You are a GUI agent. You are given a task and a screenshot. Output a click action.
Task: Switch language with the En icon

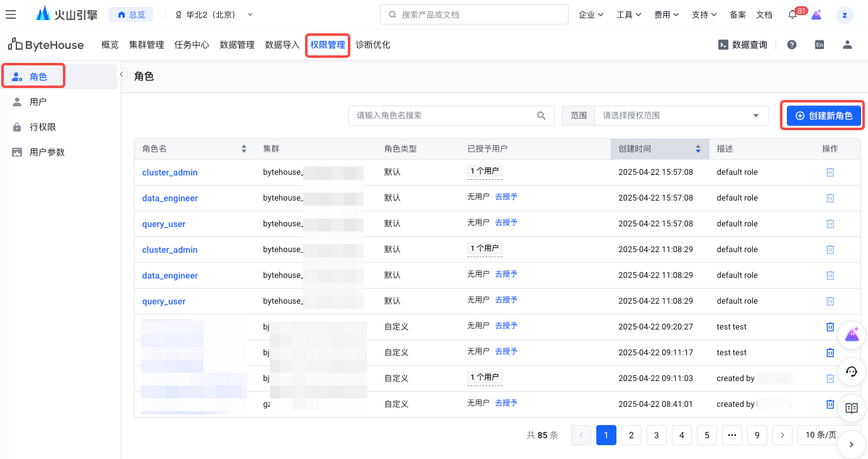click(x=820, y=45)
